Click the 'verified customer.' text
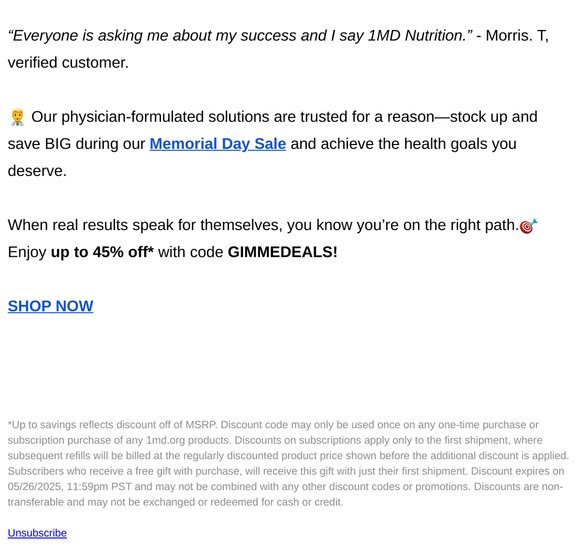Viewport: 580px width, 550px height. pos(68,63)
